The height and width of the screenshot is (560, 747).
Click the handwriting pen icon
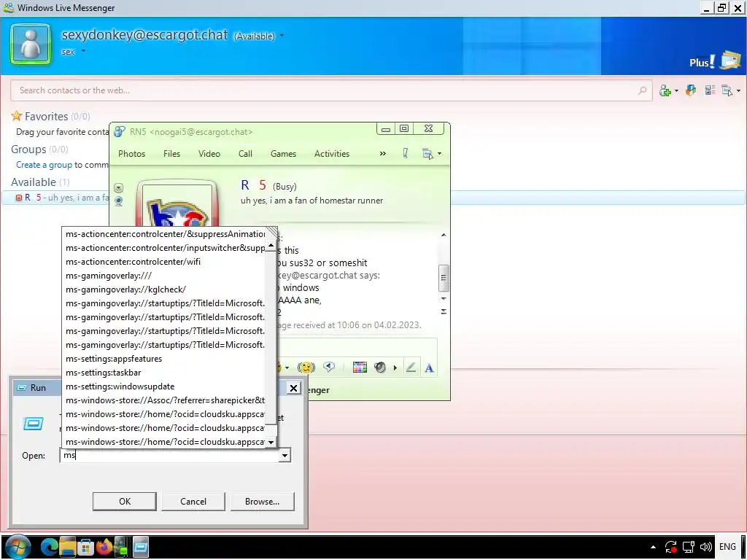(x=411, y=367)
